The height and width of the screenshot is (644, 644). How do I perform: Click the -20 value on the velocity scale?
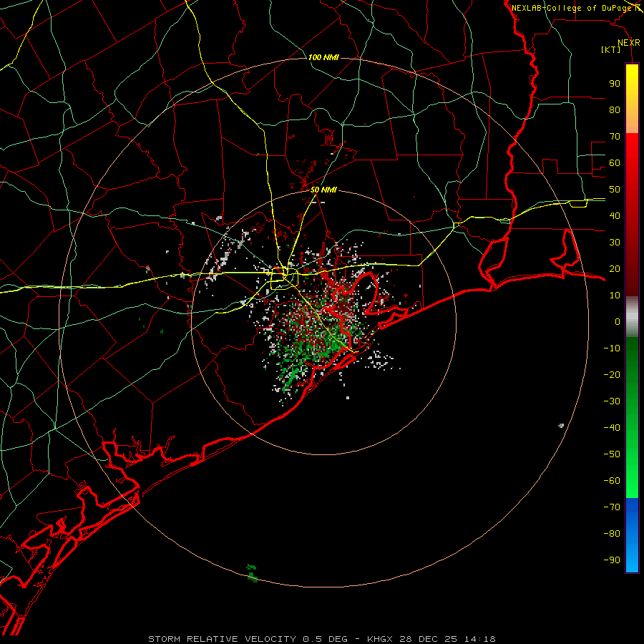pyautogui.click(x=612, y=375)
